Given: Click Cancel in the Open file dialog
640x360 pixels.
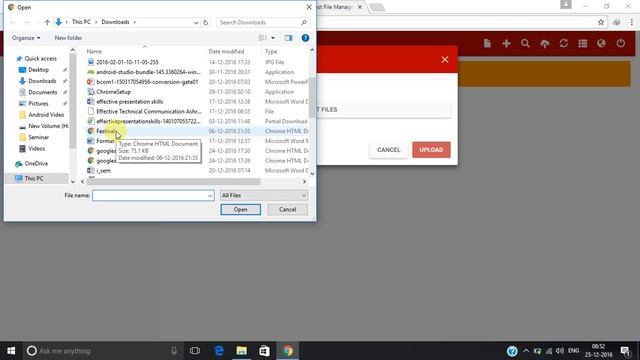Looking at the screenshot, I should click(287, 209).
